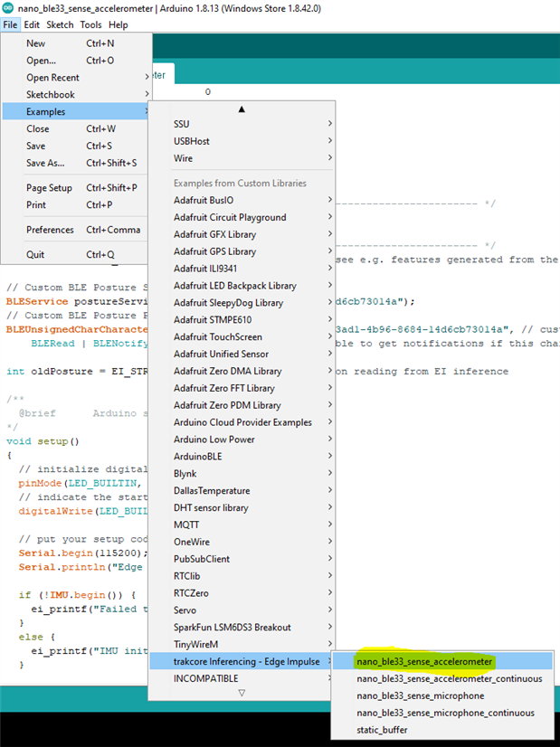
Task: Expand the Wire examples
Action: [242, 158]
